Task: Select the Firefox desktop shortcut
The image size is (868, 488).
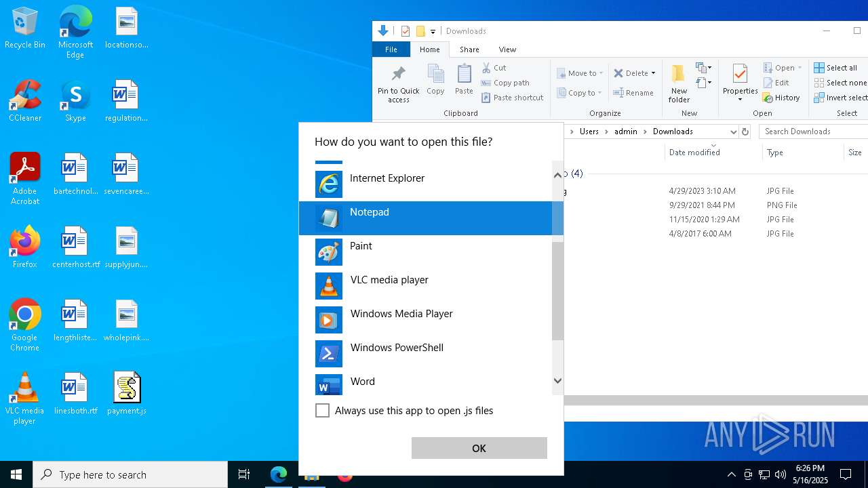Action: point(25,247)
